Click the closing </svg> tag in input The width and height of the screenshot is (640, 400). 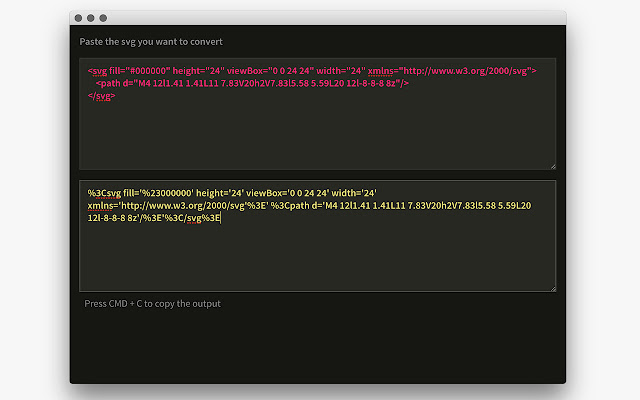(x=99, y=97)
